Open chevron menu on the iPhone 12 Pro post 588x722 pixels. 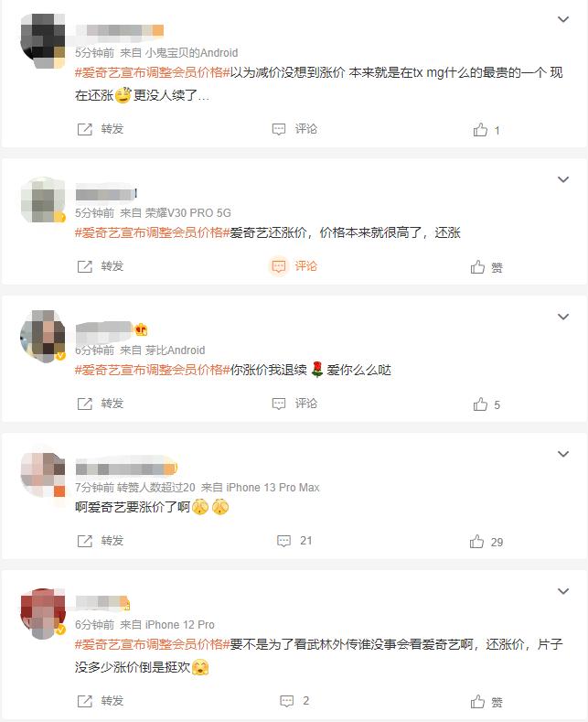563,591
